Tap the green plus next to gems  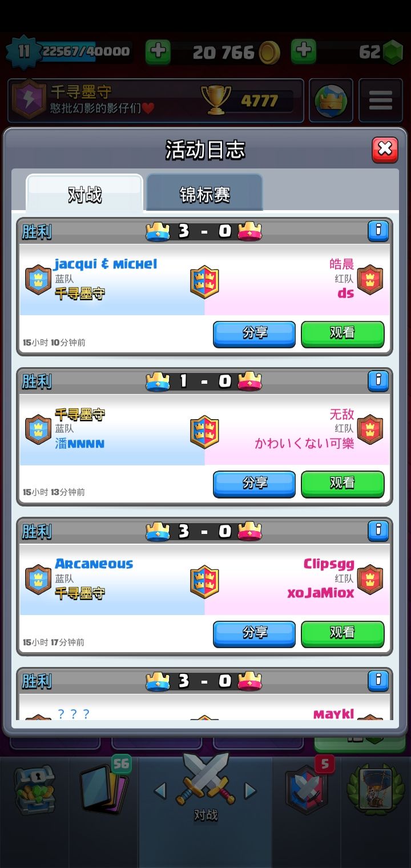coord(304,51)
